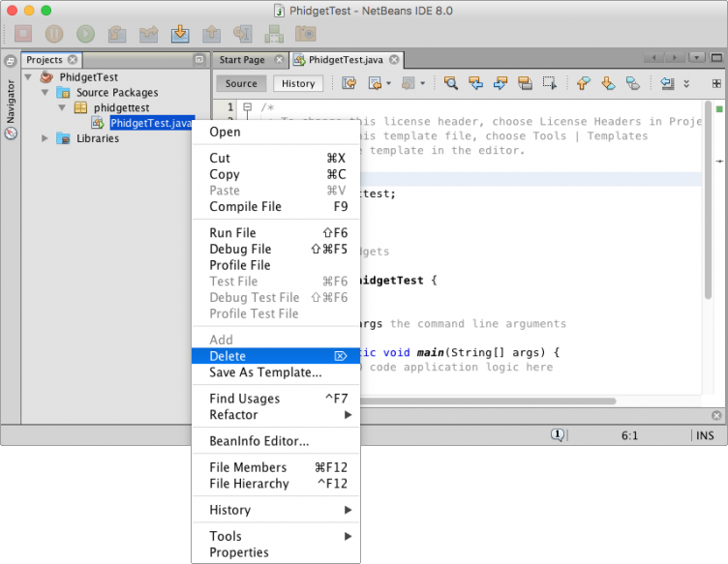Click the editor horizontal scrollbar

click(x=488, y=401)
